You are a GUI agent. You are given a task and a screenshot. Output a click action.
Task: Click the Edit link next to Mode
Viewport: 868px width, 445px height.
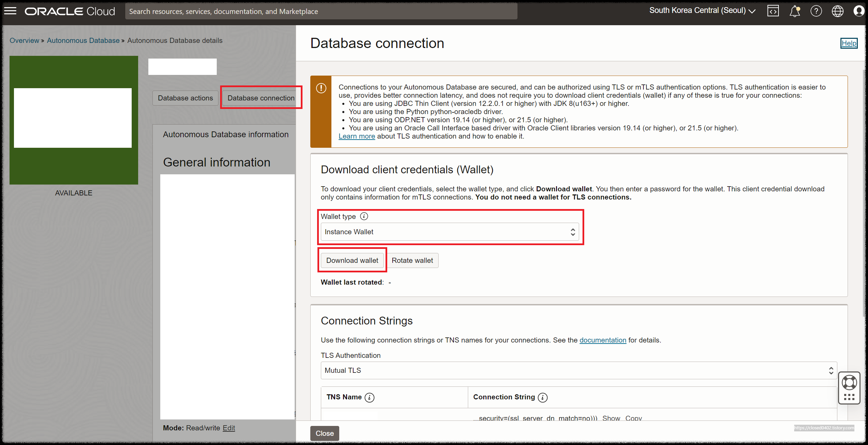click(229, 428)
